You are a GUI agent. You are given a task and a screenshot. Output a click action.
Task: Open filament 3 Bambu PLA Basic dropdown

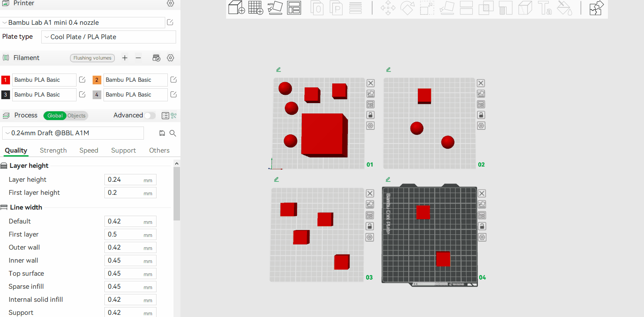(x=44, y=94)
